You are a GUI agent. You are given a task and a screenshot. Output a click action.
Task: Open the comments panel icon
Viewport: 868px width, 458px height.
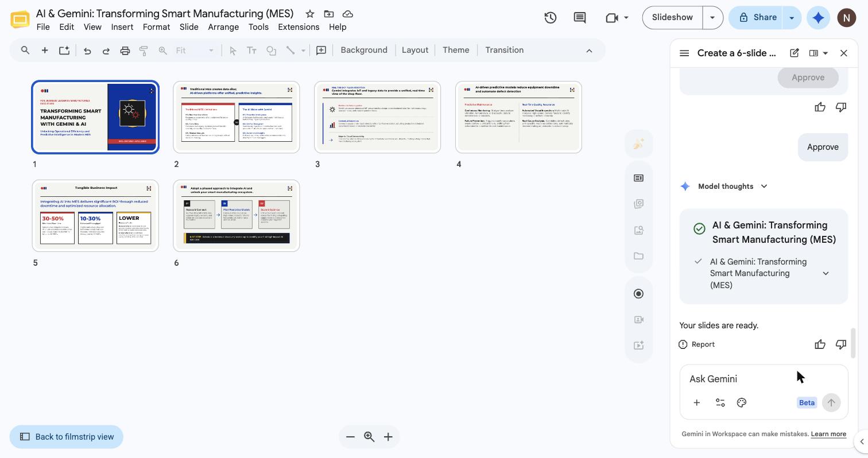[580, 18]
